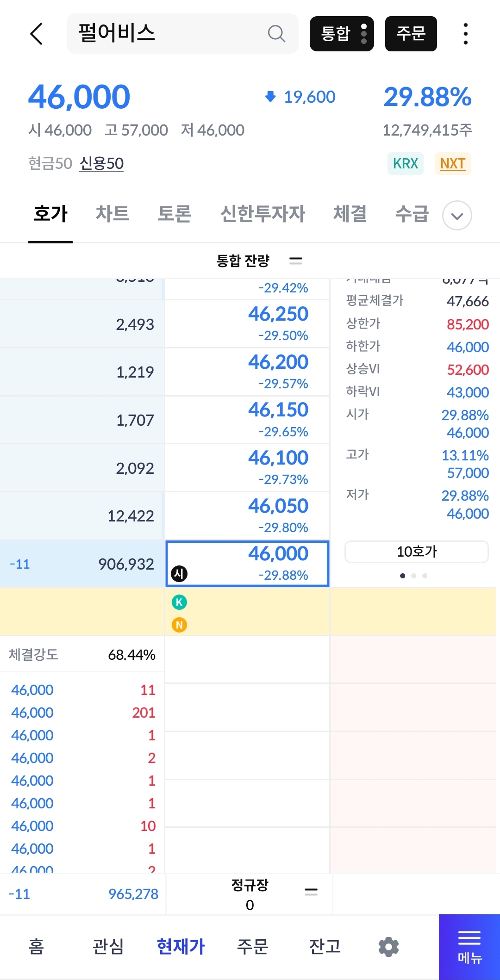Image resolution: width=500 pixels, height=980 pixels.
Task: Toggle the 10호가 order book depth
Action: 416,552
